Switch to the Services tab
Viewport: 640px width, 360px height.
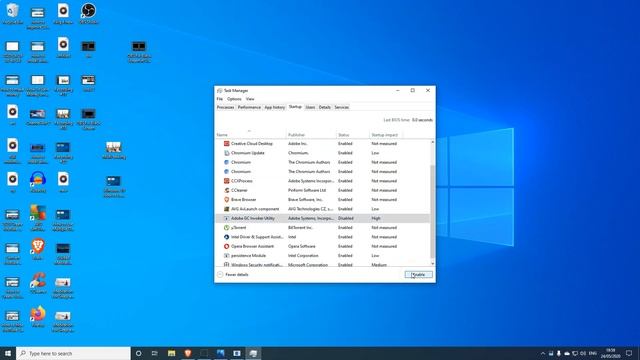click(342, 107)
